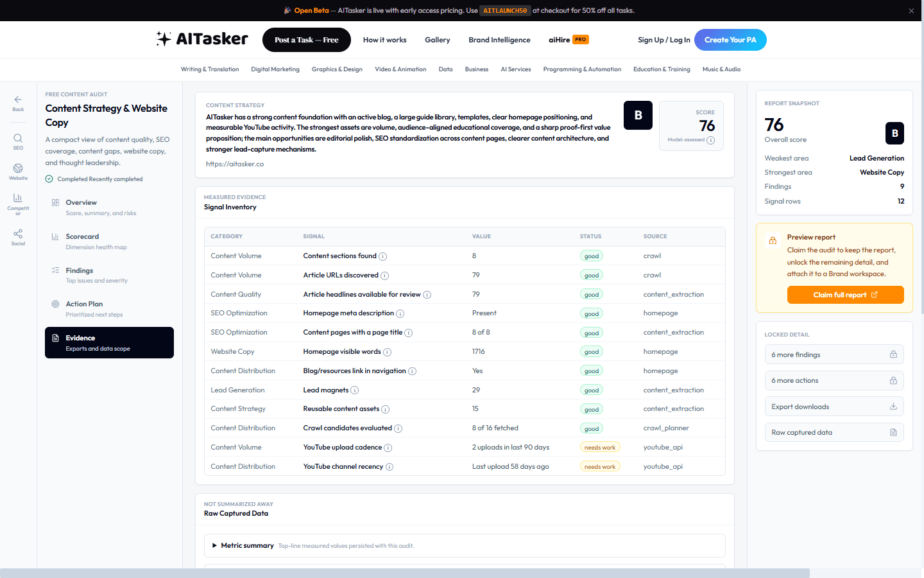Show info for YouTube upload cadence
This screenshot has height=578, width=924.
[x=388, y=448]
